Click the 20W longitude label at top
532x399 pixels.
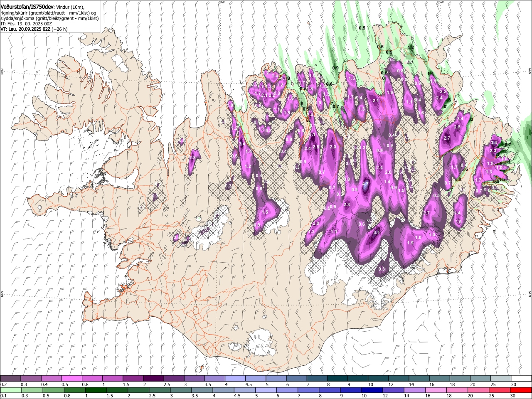point(221,2)
